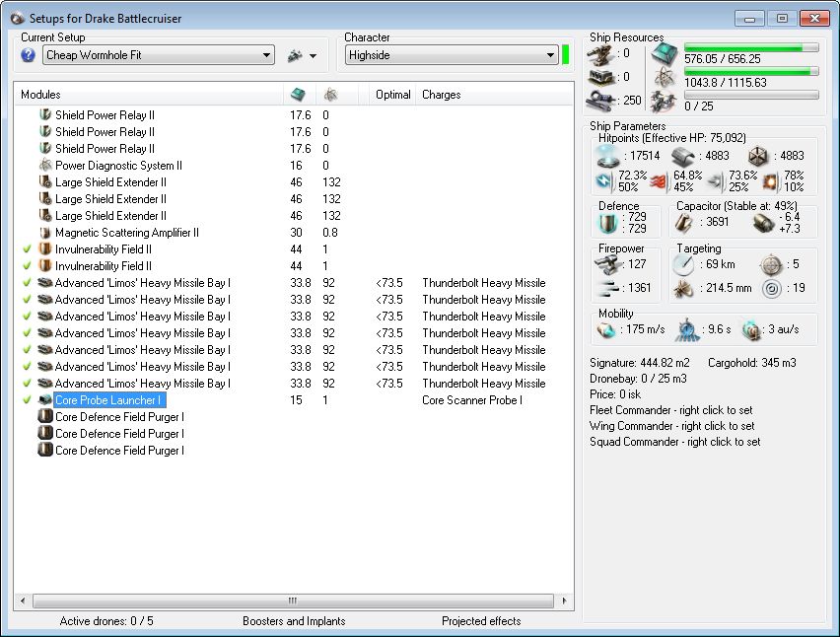The width and height of the screenshot is (840, 637).
Task: Click the CPU column header icon
Action: pyautogui.click(x=299, y=95)
